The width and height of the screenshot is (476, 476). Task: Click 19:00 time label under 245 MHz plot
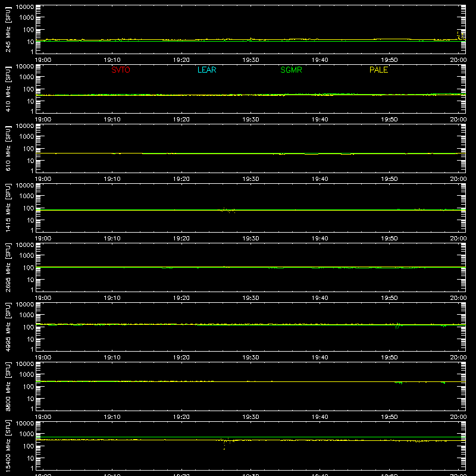(43, 60)
